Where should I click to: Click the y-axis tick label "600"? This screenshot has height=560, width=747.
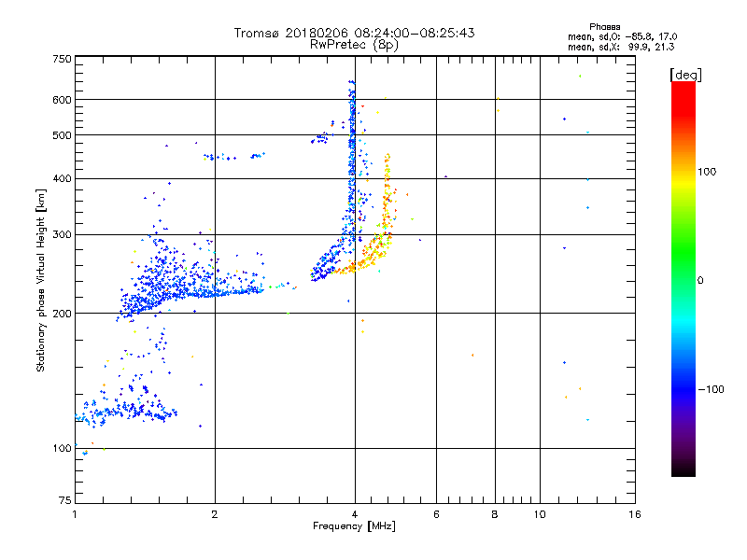pos(62,100)
